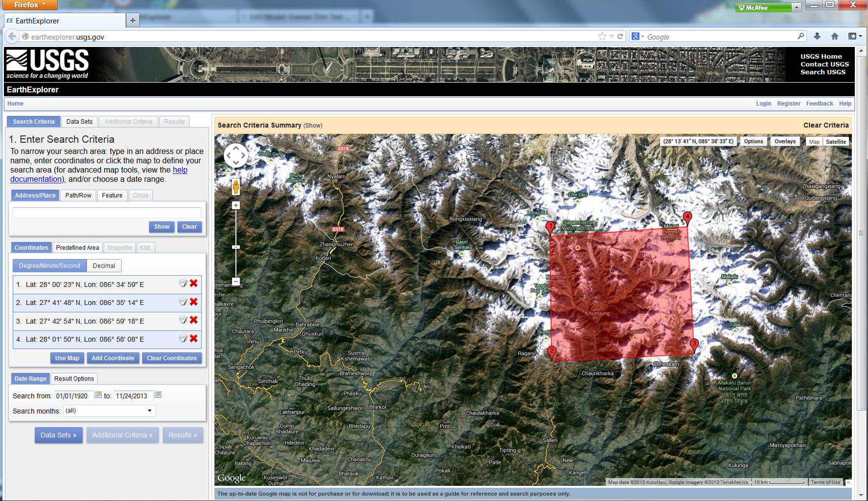Open the Overlays panel toggle
Screen dimensions: 868x501
click(785, 141)
